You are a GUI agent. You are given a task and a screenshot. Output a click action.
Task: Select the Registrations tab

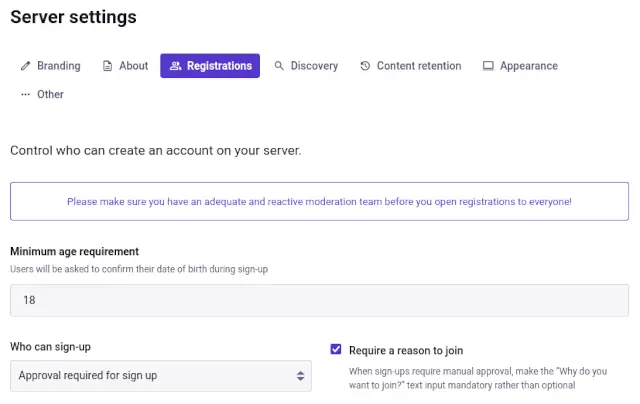tap(210, 66)
